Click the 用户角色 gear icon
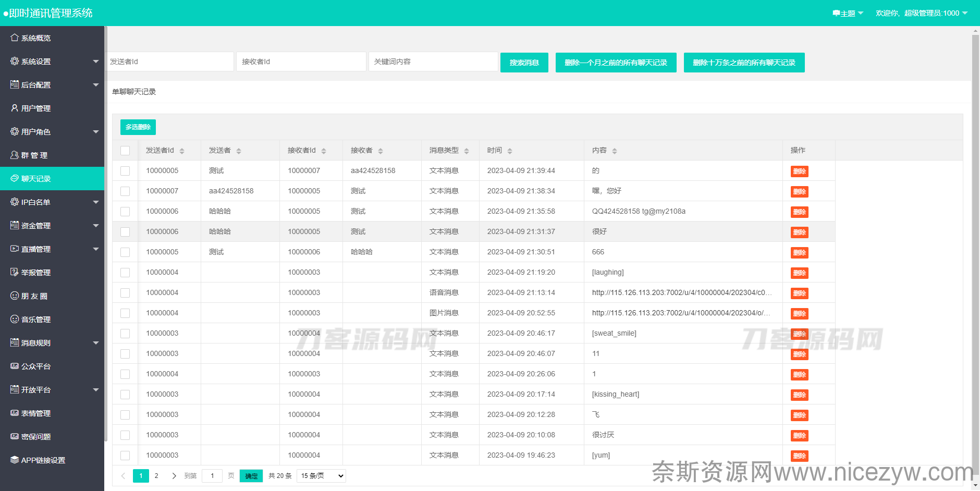The height and width of the screenshot is (491, 980). tap(15, 131)
